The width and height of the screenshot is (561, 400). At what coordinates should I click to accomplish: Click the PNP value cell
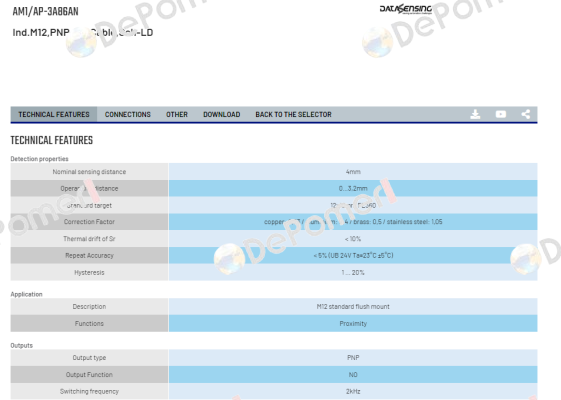point(353,358)
